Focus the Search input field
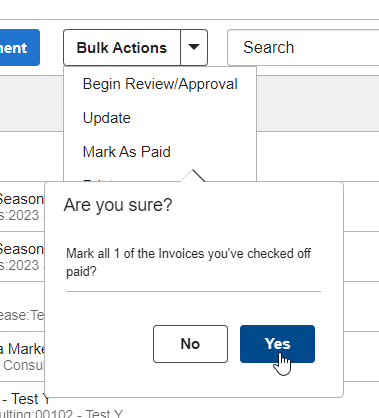 click(x=303, y=47)
